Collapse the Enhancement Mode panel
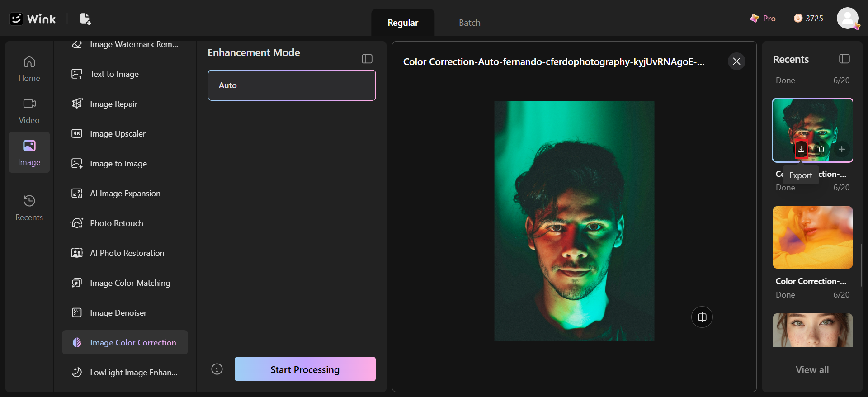Viewport: 868px width, 397px height. 367,59
